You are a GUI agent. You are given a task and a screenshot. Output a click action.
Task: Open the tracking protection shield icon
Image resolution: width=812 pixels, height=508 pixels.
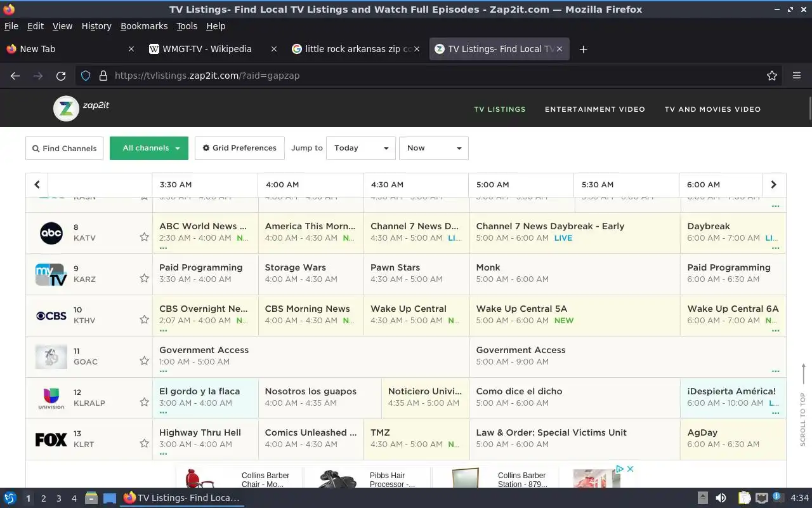86,76
